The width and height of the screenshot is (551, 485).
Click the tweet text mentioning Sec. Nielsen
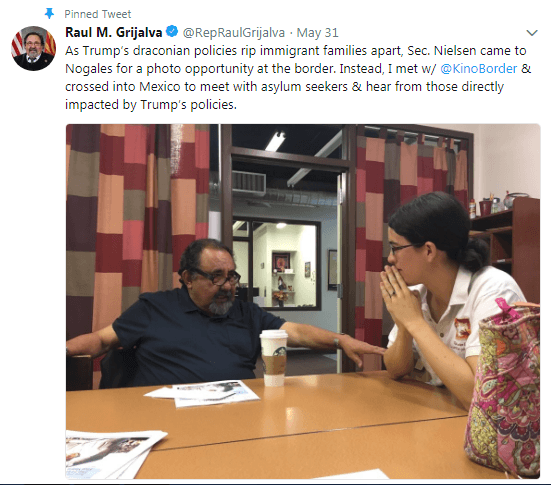tap(298, 77)
